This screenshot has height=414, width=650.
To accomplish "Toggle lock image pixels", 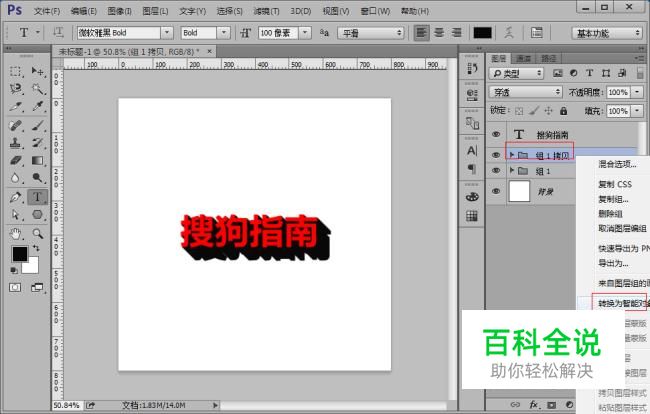I will tap(534, 111).
